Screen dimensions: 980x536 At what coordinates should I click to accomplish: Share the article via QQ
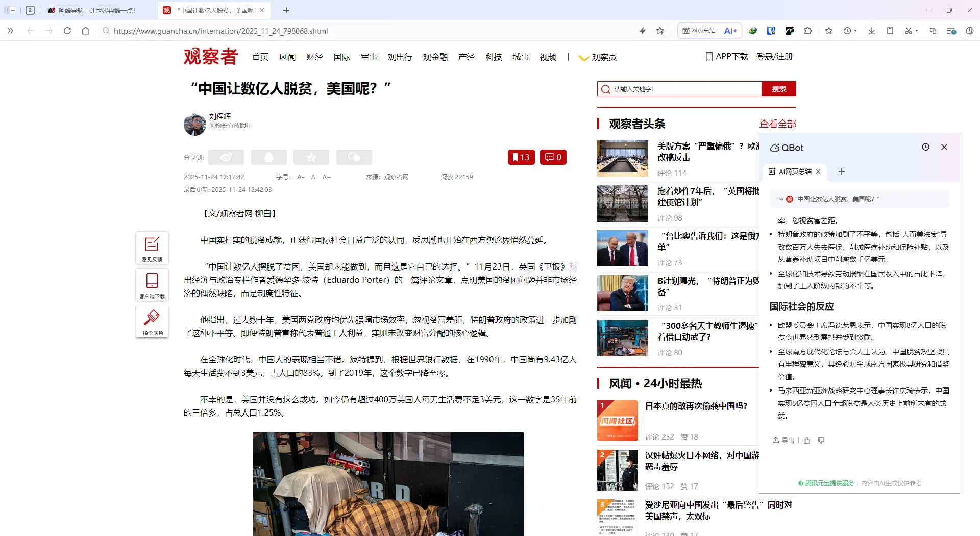click(x=269, y=157)
